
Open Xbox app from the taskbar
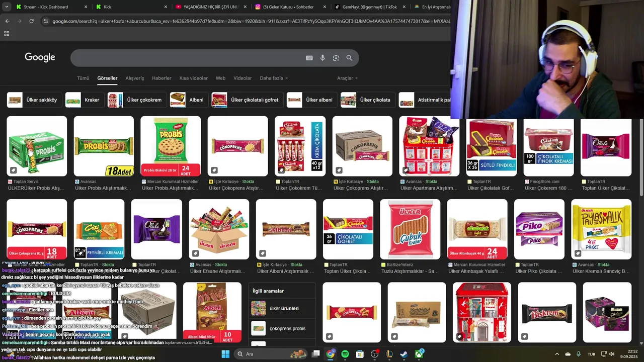click(x=419, y=354)
